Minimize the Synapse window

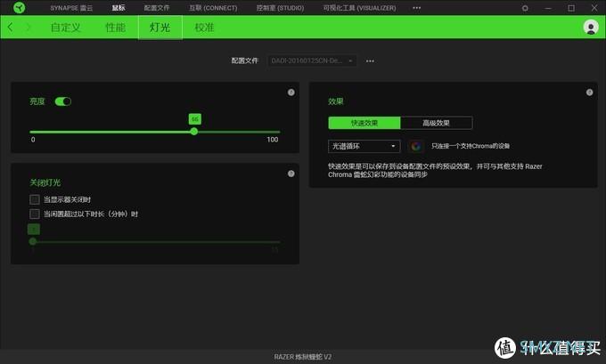548,8
